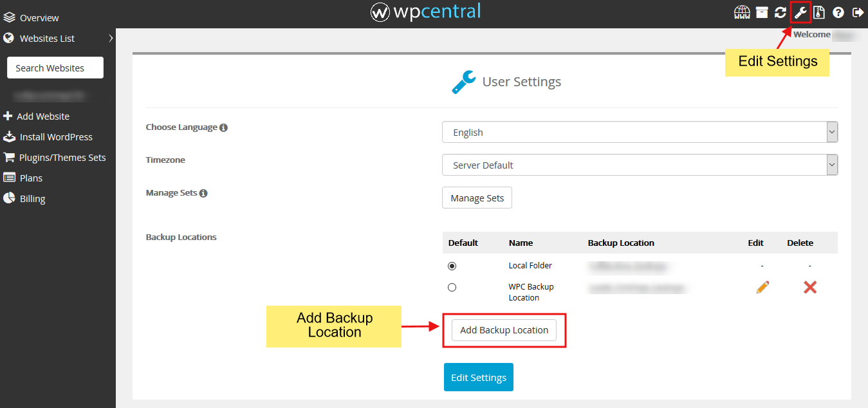Screen dimensions: 868x408
Task: Delete WPC Backup Location with red X
Action: [810, 288]
